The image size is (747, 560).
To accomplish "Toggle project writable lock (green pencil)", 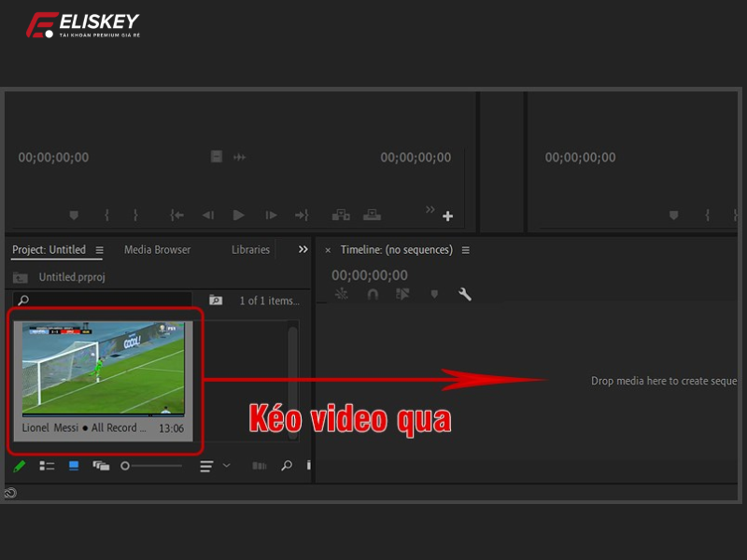I will coord(20,466).
